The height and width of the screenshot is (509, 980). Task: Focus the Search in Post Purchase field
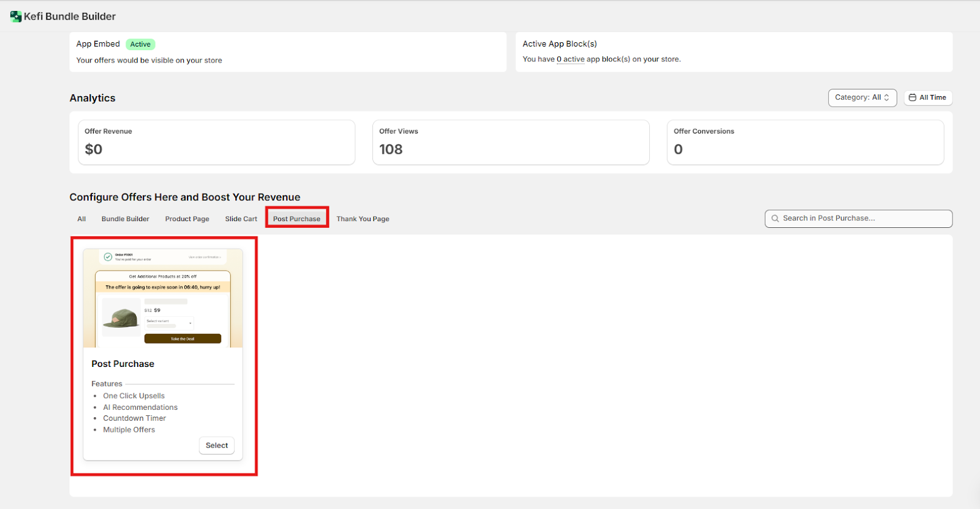864,219
